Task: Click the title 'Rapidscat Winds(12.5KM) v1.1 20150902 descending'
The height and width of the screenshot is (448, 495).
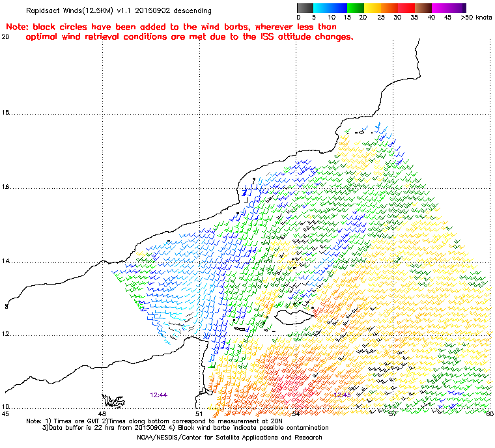Action: (x=119, y=10)
